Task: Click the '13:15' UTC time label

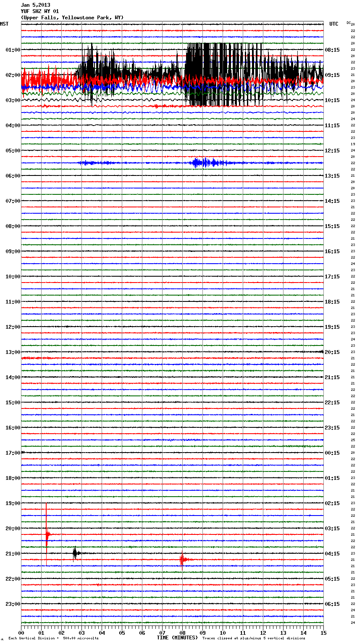Action: point(332,176)
